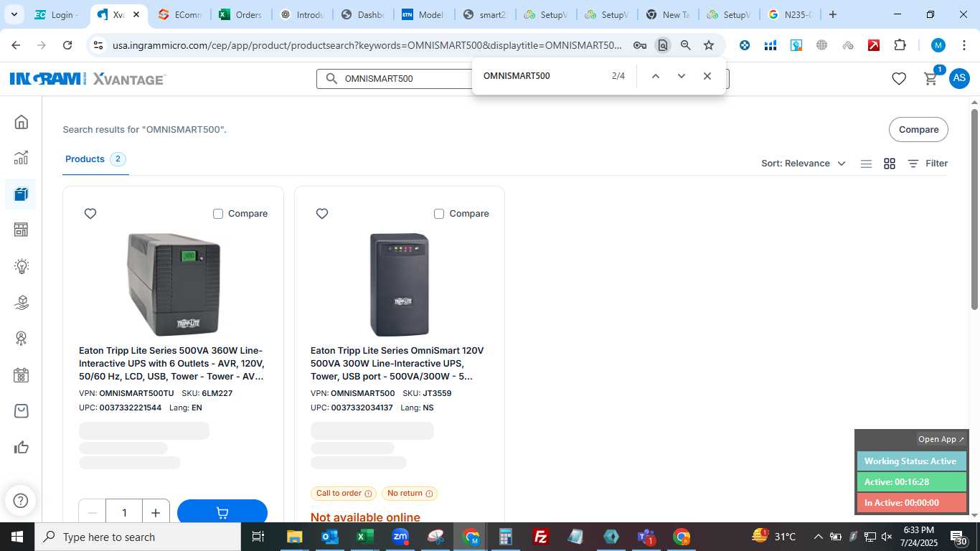Open the storefront icon in sidebar
The height and width of the screenshot is (551, 980).
coord(22,230)
